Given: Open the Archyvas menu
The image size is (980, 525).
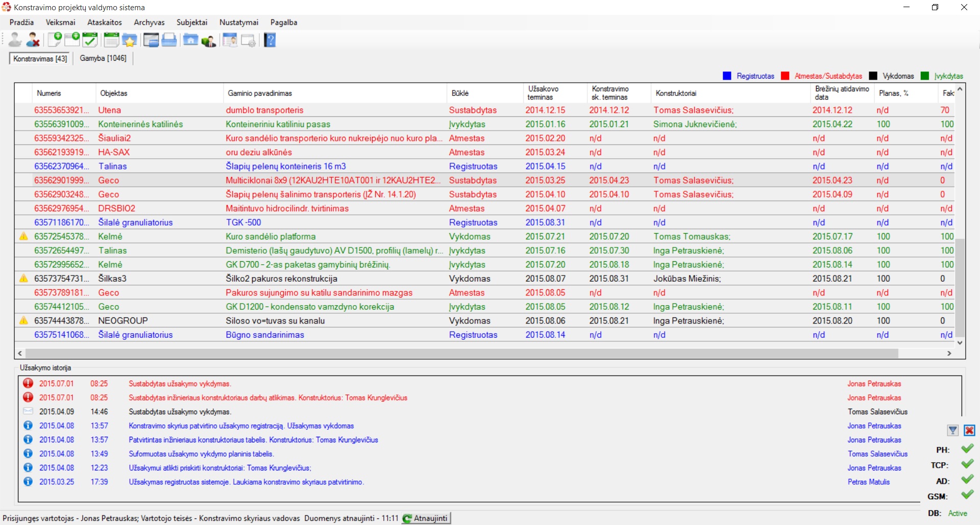Looking at the screenshot, I should (149, 22).
